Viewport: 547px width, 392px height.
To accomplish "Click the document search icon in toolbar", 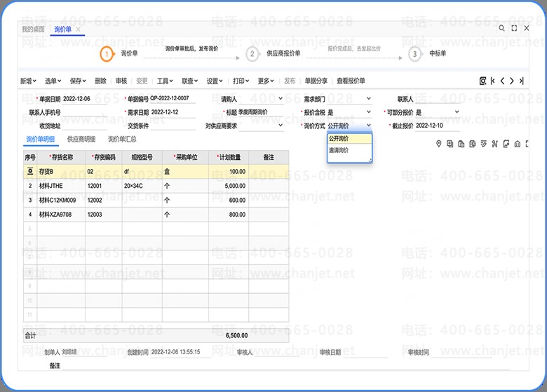I will (483, 81).
